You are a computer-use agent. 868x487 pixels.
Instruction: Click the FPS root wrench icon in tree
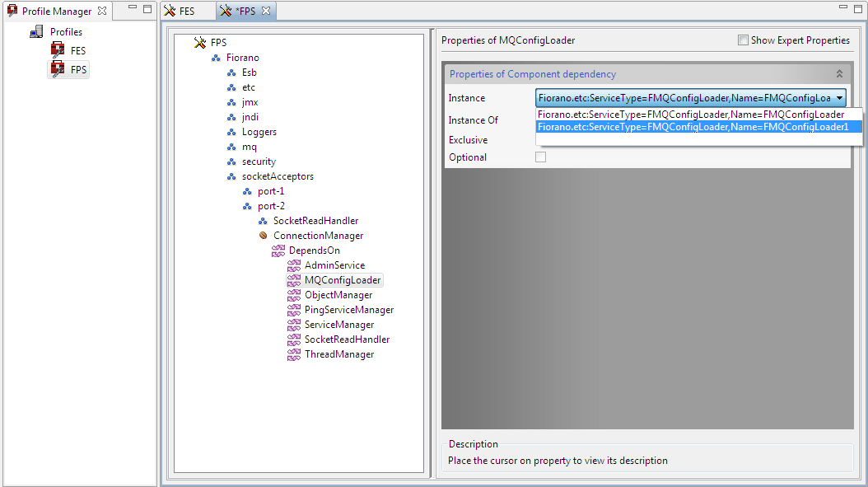(x=199, y=43)
